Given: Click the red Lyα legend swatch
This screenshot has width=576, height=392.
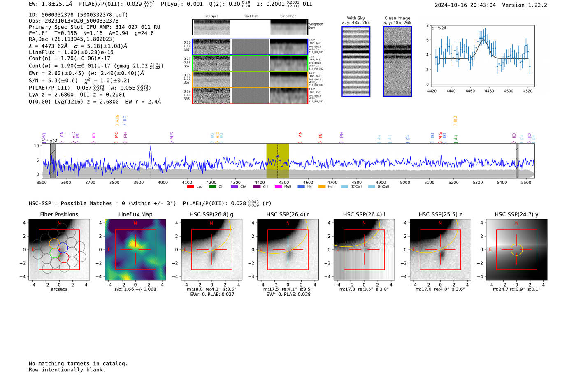Looking at the screenshot, I should pos(190,186).
